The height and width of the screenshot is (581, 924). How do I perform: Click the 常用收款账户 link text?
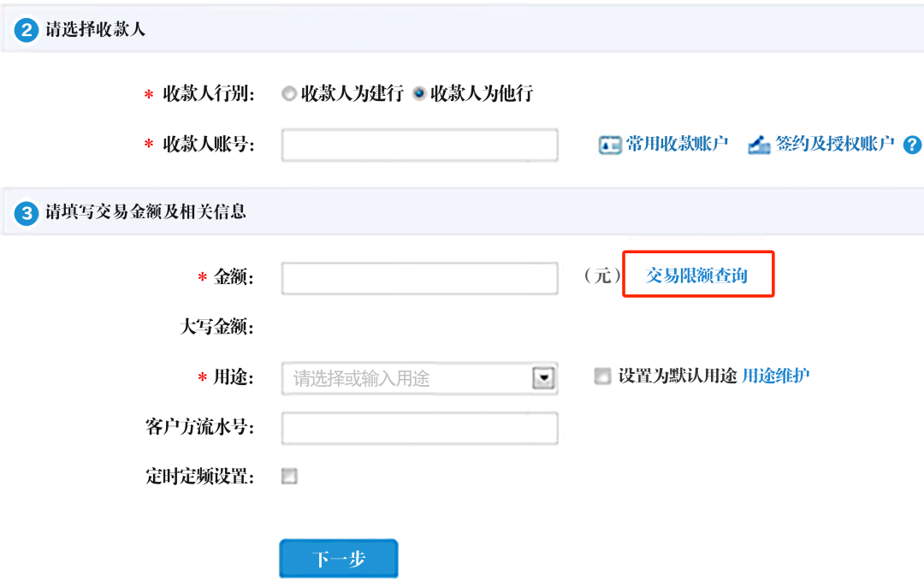point(677,144)
